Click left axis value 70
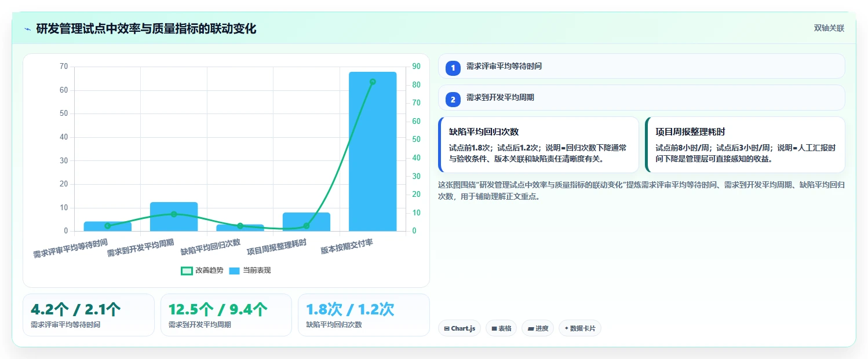The width and height of the screenshot is (868, 359). (64, 67)
